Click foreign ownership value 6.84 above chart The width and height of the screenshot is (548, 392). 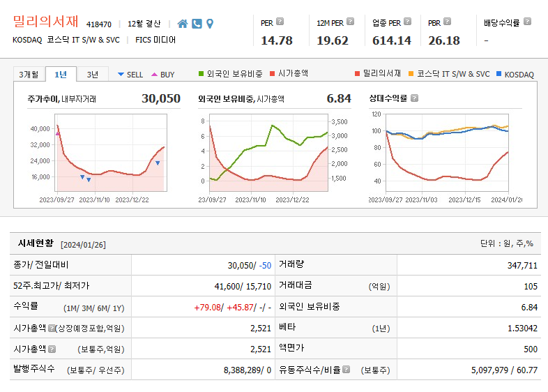coord(339,98)
